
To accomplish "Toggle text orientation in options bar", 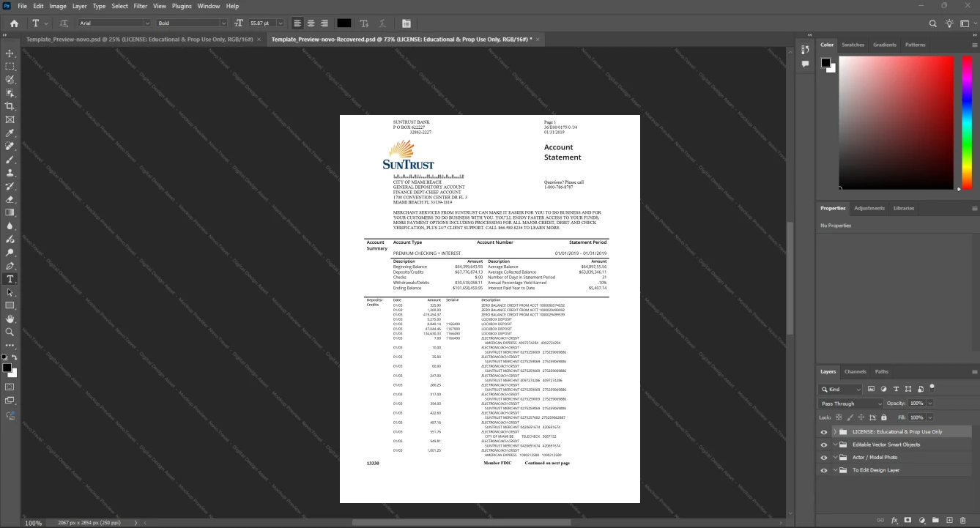I will [64, 23].
